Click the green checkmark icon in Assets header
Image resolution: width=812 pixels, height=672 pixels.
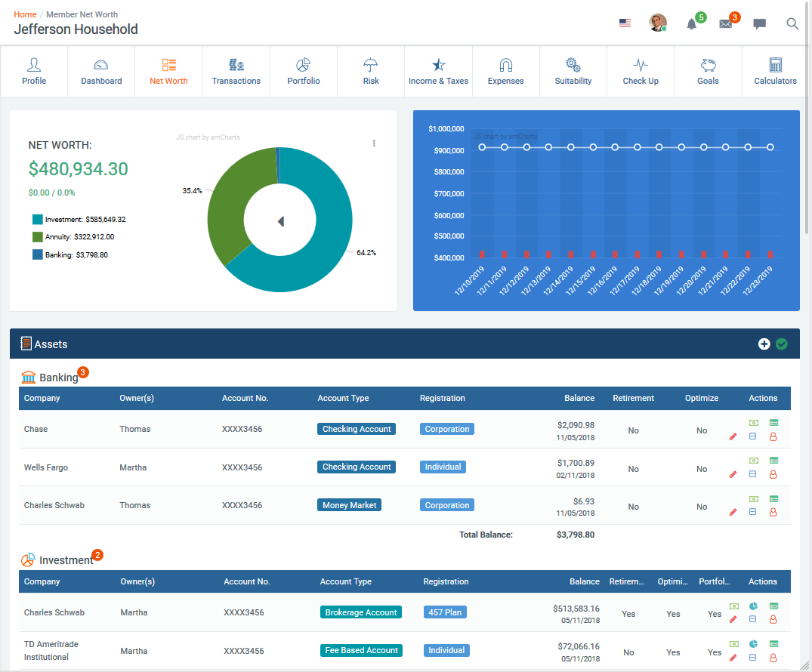click(782, 344)
